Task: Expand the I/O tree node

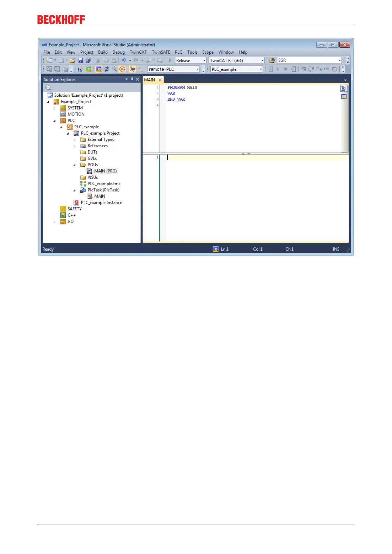Action: (x=55, y=222)
